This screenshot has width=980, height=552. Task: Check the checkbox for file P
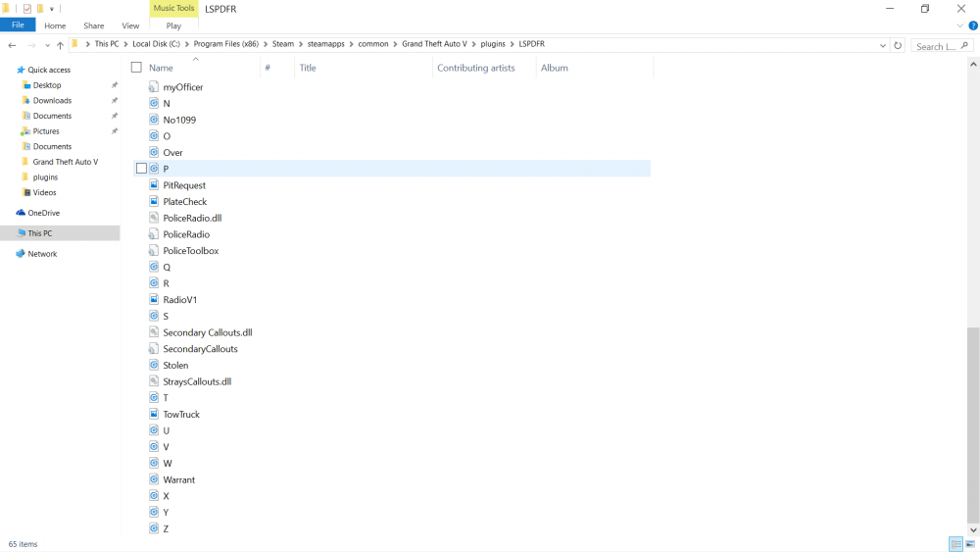pos(141,169)
